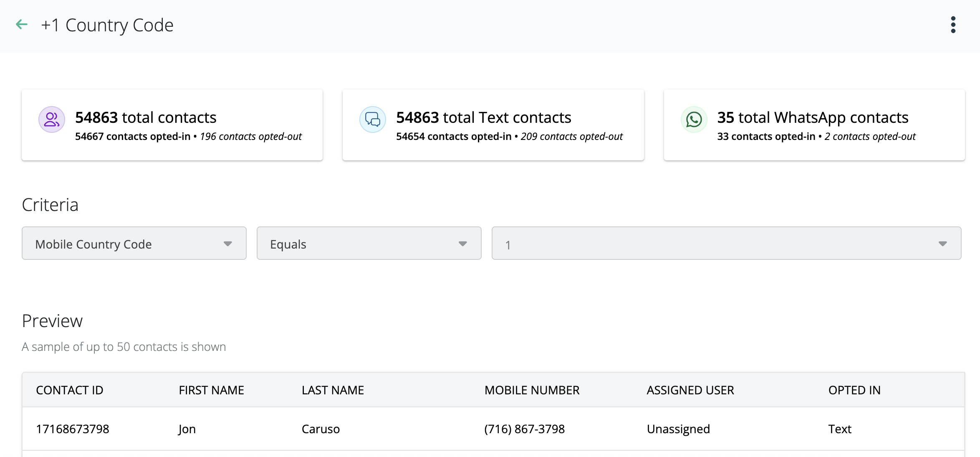
Task: Click the purple total contacts icon
Action: point(52,119)
